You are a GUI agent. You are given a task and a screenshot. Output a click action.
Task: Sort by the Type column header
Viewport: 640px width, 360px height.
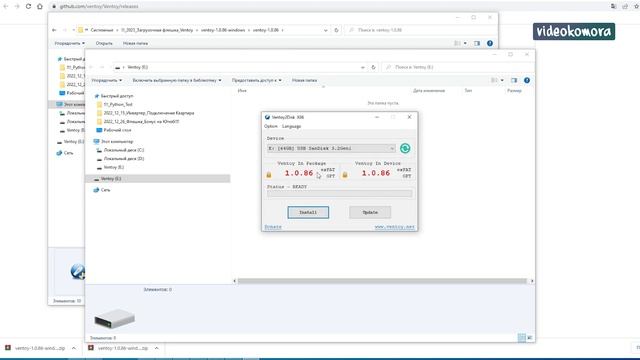[468, 91]
